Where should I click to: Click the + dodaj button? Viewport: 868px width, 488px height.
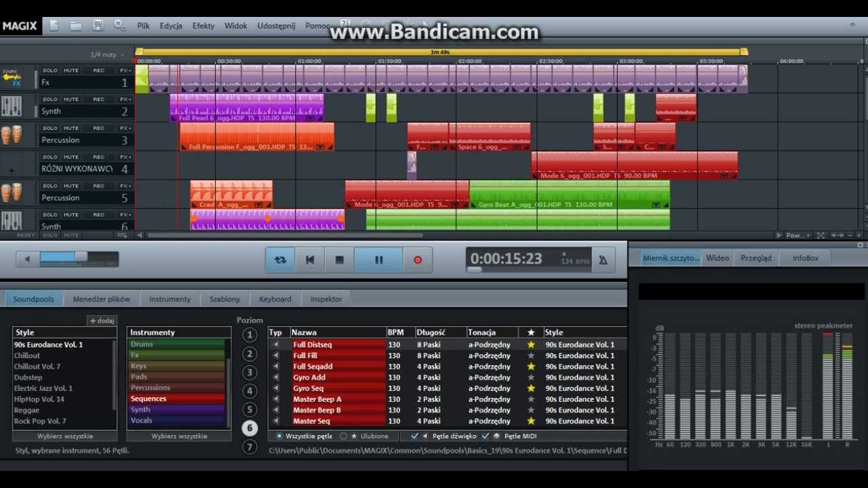102,321
